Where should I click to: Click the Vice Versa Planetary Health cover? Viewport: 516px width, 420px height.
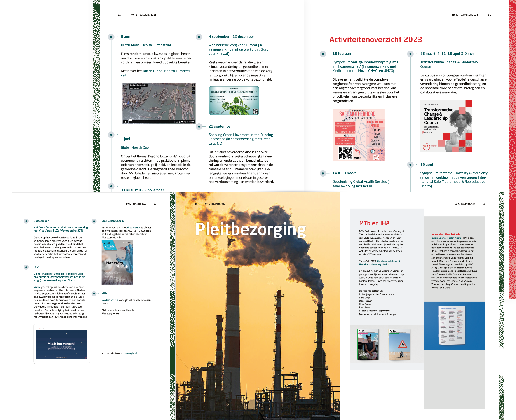click(x=117, y=262)
